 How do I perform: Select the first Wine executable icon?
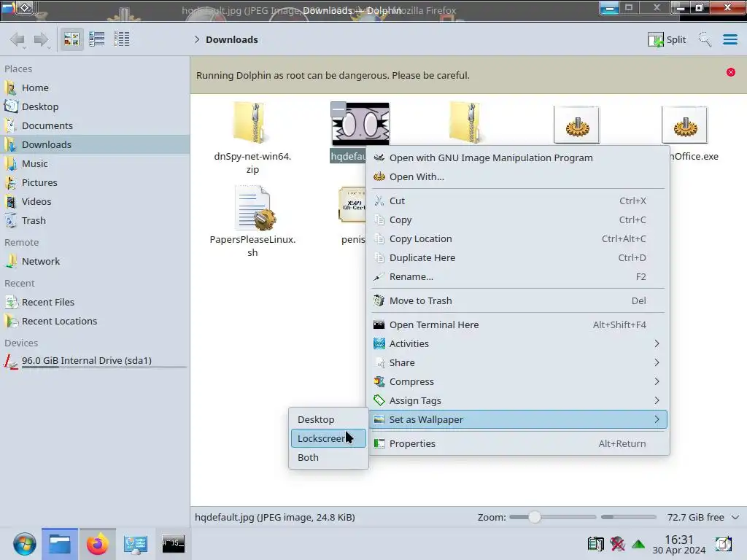[576, 125]
